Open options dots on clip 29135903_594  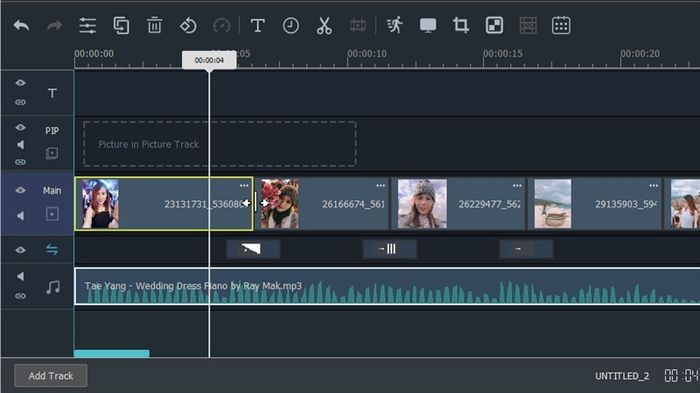pos(654,185)
